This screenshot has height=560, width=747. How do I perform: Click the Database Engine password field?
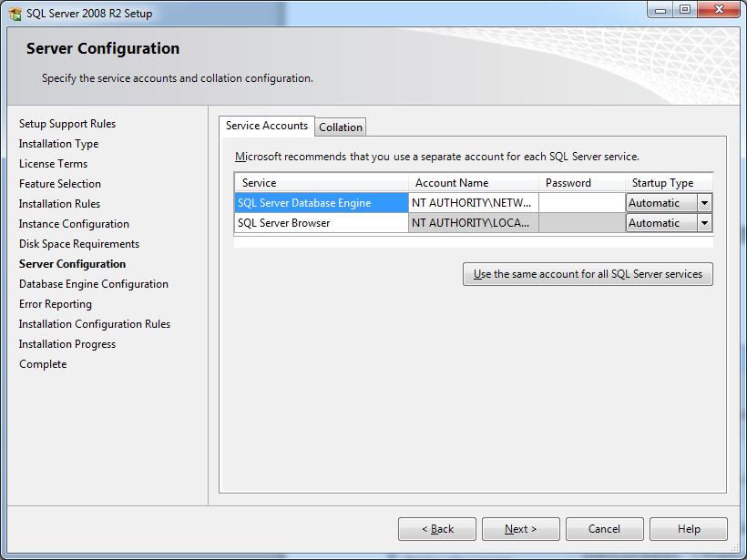[582, 203]
